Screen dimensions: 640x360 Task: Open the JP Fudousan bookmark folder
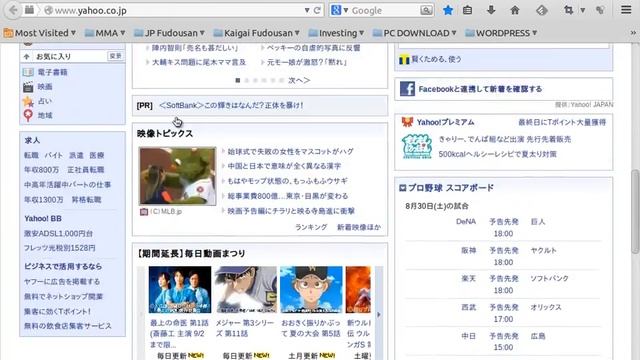(169, 33)
